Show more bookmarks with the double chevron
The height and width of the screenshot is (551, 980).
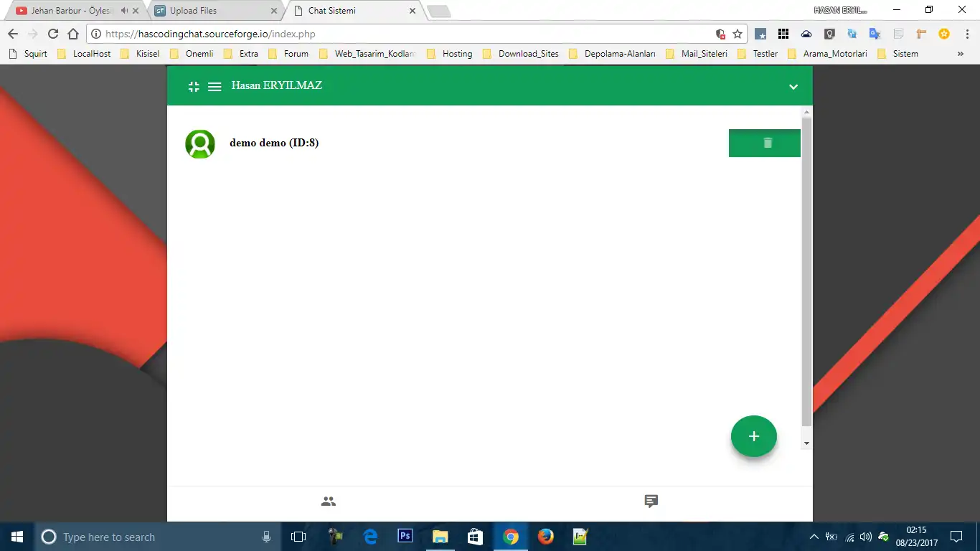pyautogui.click(x=961, y=54)
